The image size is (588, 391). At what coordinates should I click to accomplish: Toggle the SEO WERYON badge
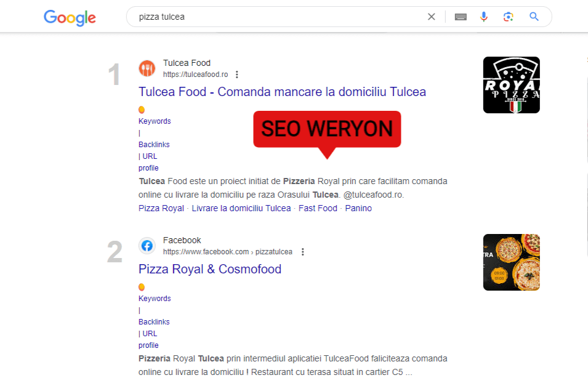click(327, 129)
